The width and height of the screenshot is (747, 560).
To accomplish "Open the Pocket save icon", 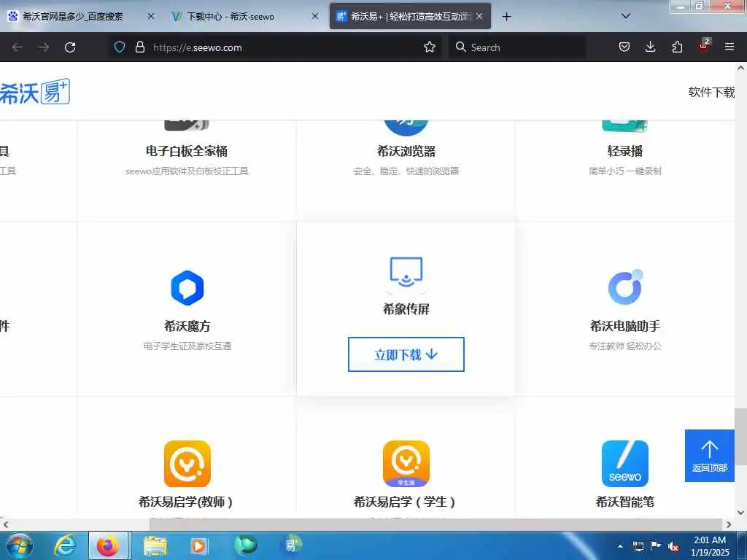I will click(x=624, y=47).
